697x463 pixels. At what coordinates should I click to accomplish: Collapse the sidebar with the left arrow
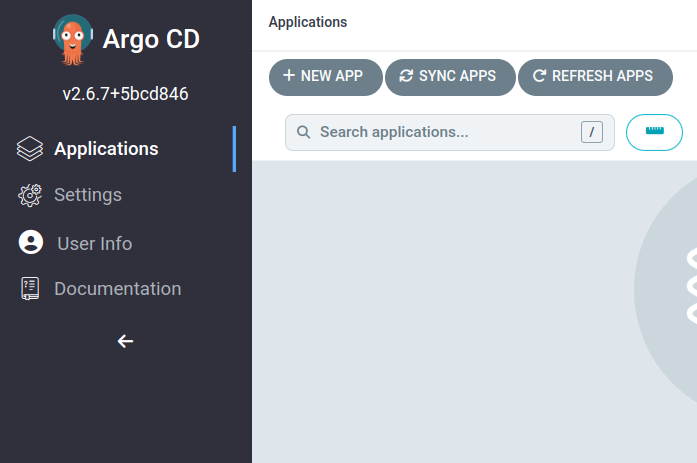point(125,341)
